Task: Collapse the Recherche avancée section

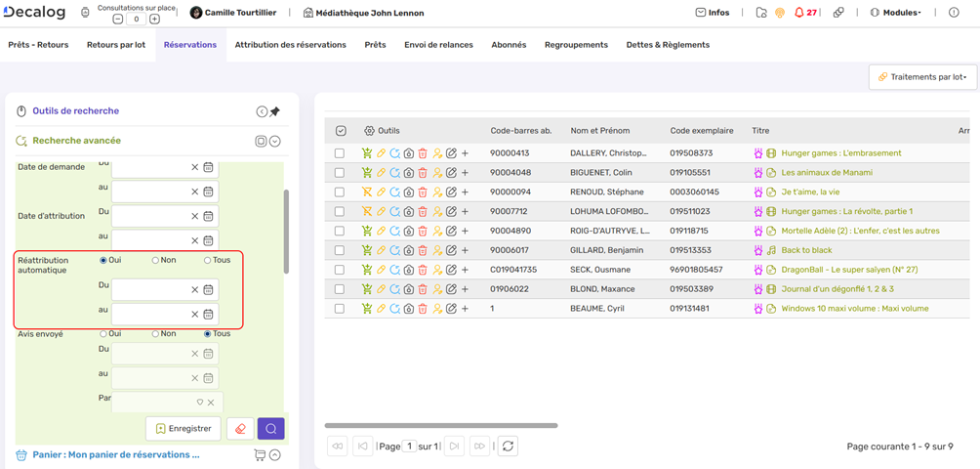Action: (275, 141)
